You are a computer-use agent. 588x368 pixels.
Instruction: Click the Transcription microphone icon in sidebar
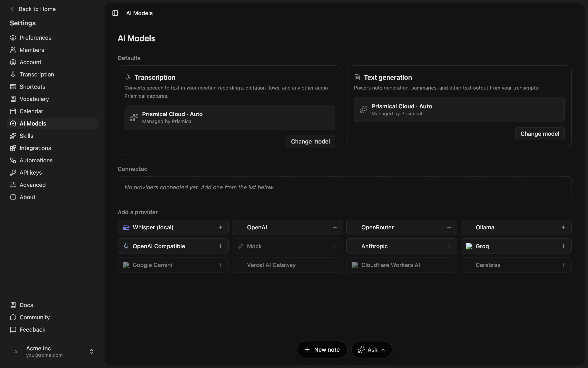point(13,74)
